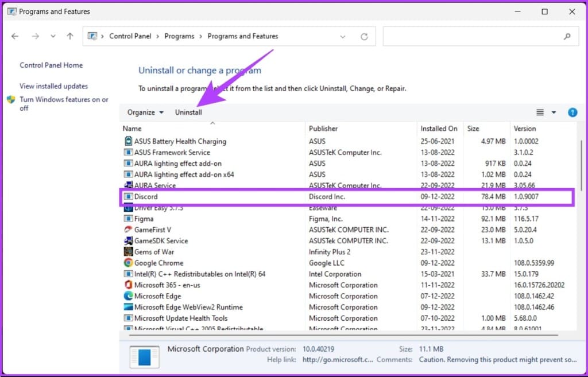Open recent locations chevron near navigation arrows
Image resolution: width=588 pixels, height=377 pixels.
[x=53, y=36]
